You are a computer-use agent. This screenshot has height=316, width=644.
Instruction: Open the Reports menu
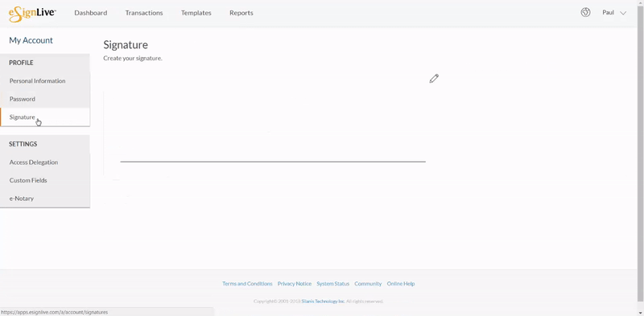click(x=242, y=13)
